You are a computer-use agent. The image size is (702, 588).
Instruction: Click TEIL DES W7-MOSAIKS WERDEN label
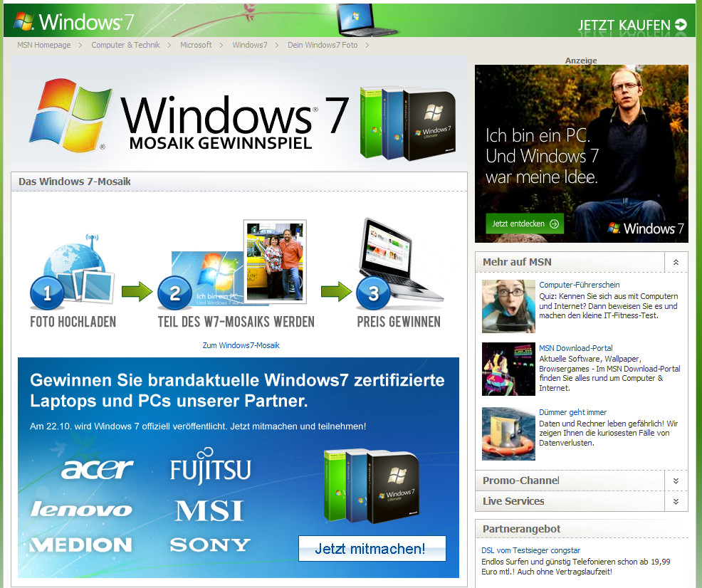point(236,322)
